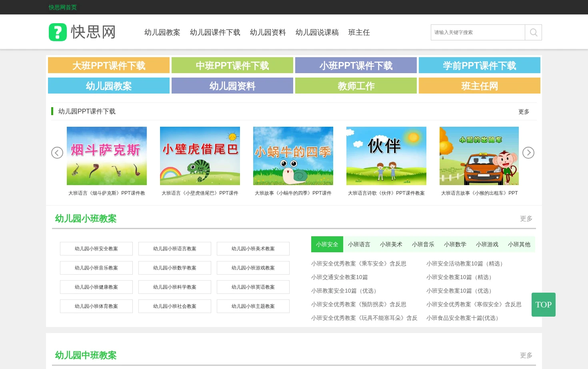Open 小班食品安全教案十篇(优选)

[x=464, y=318]
